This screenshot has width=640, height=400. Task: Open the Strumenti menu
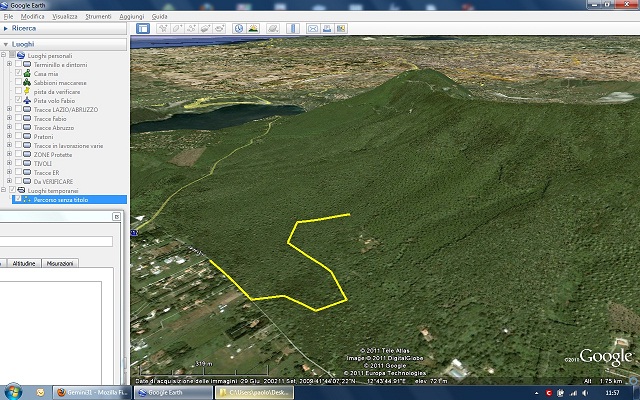pos(98,16)
